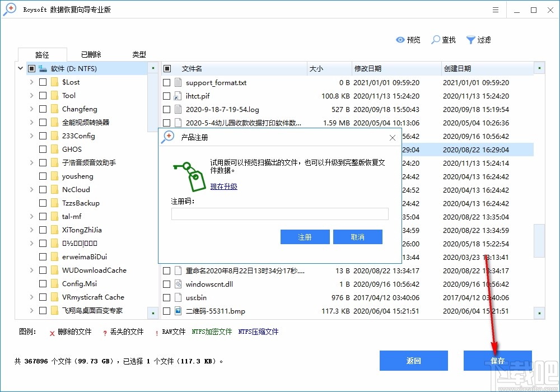This screenshot has height=392, width=560.
Task: Expand the Changfeng folder node
Action: point(32,109)
